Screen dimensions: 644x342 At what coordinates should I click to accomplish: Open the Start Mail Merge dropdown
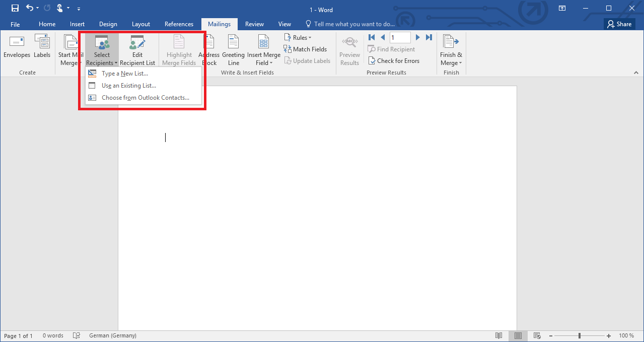tap(70, 48)
